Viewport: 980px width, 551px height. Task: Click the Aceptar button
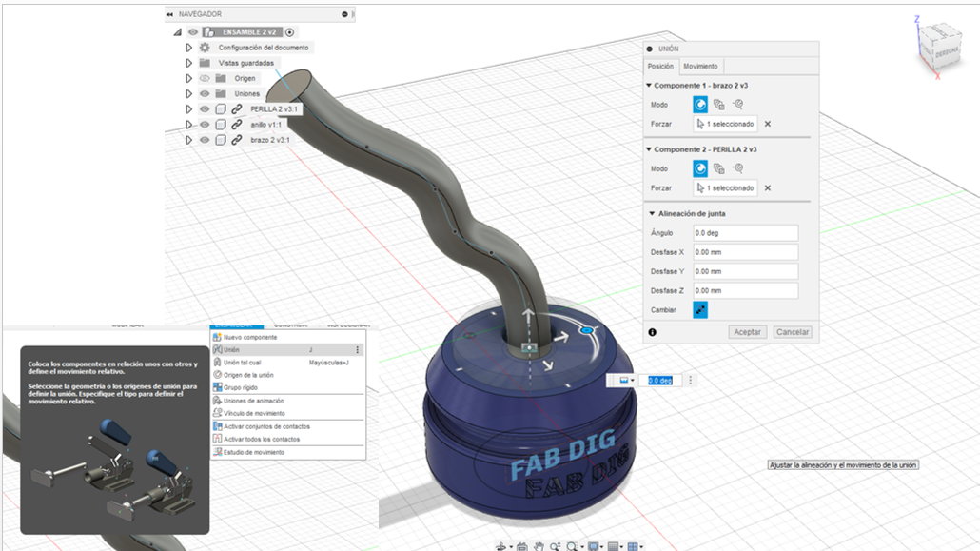tap(748, 332)
